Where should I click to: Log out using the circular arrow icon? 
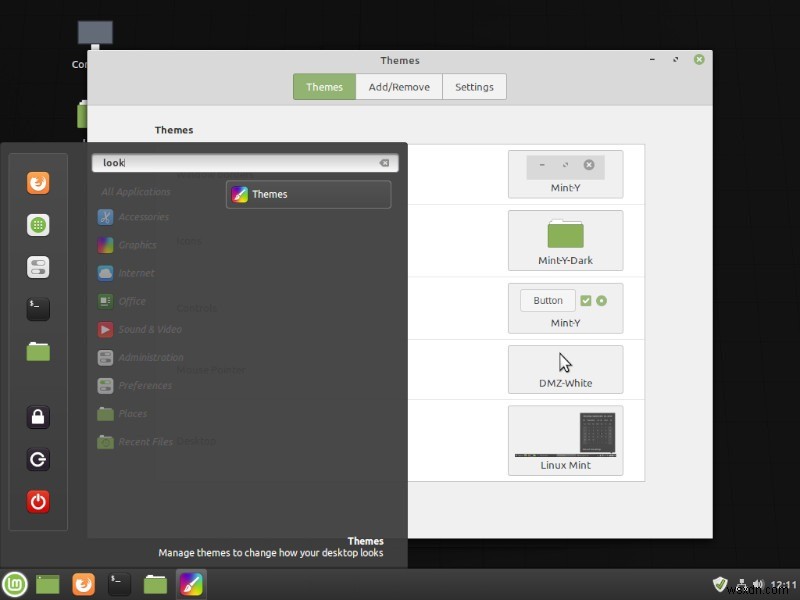tap(37, 459)
